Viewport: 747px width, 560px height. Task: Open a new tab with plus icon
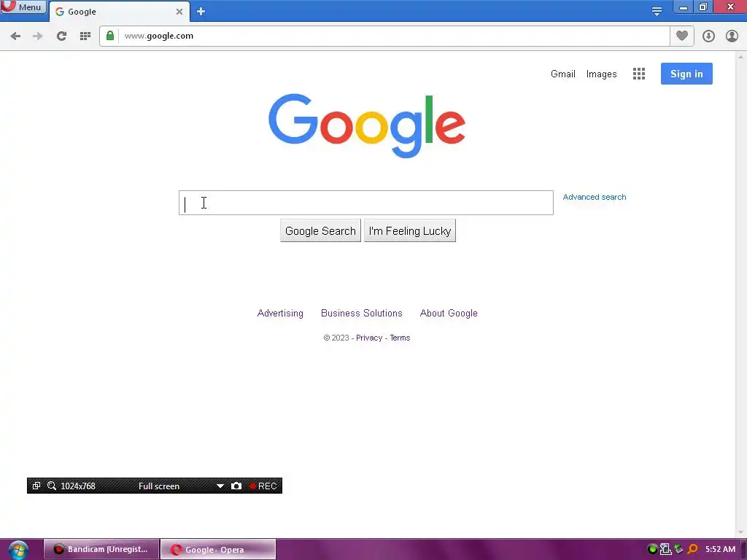pos(201,12)
